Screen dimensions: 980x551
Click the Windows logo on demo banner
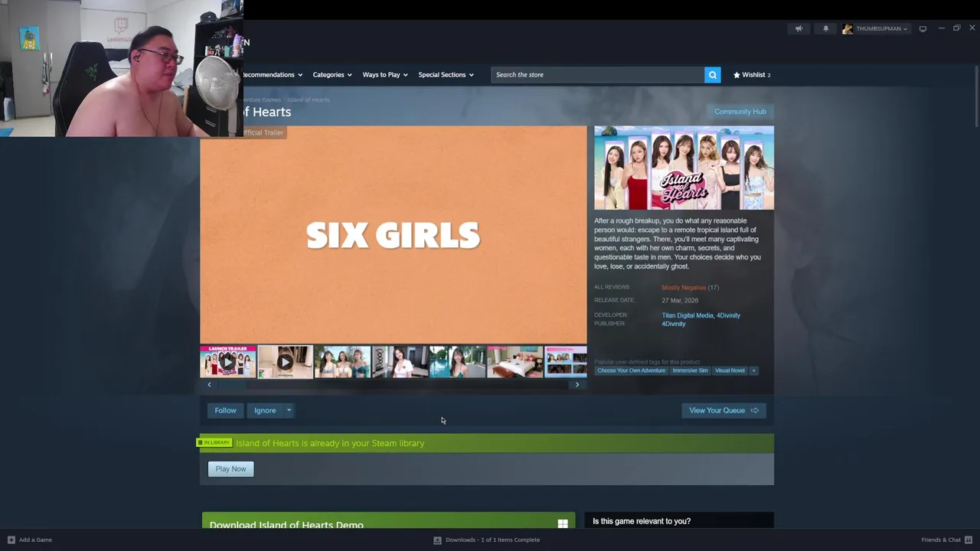click(563, 524)
